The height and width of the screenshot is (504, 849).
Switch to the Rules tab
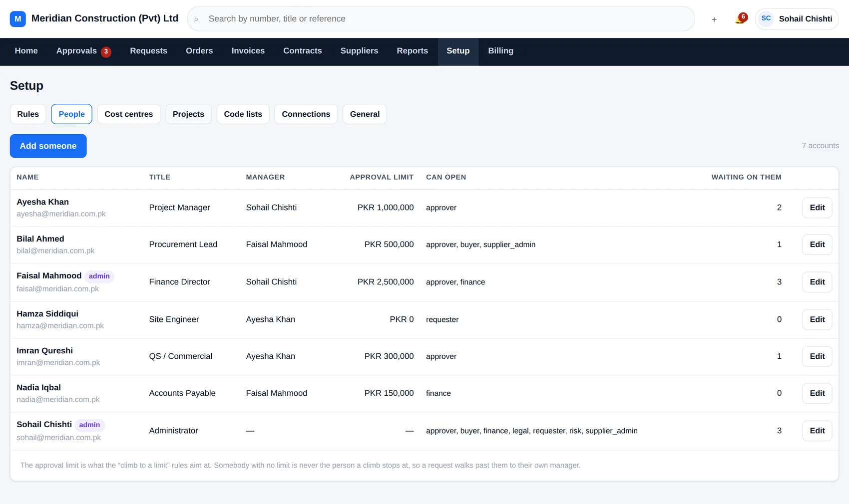[x=28, y=114]
